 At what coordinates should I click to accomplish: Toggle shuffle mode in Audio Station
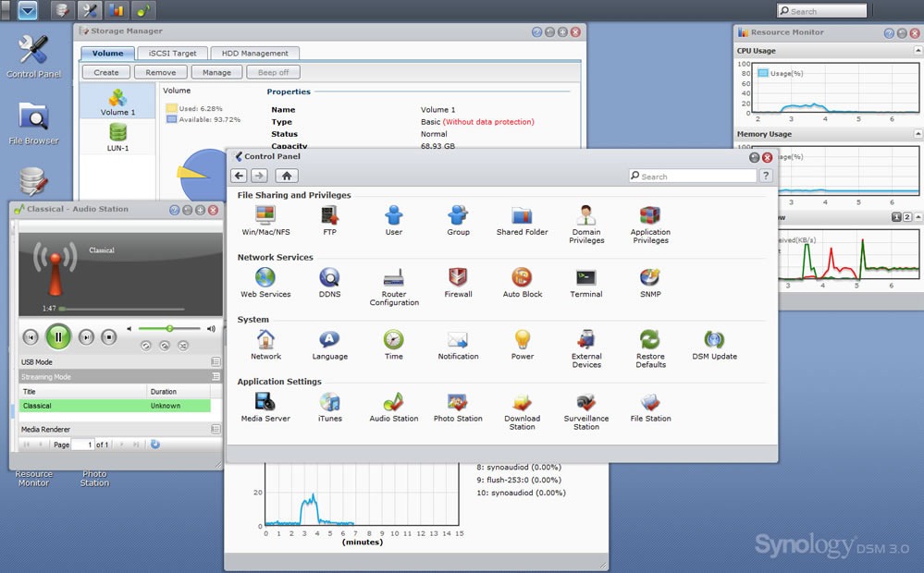point(183,346)
